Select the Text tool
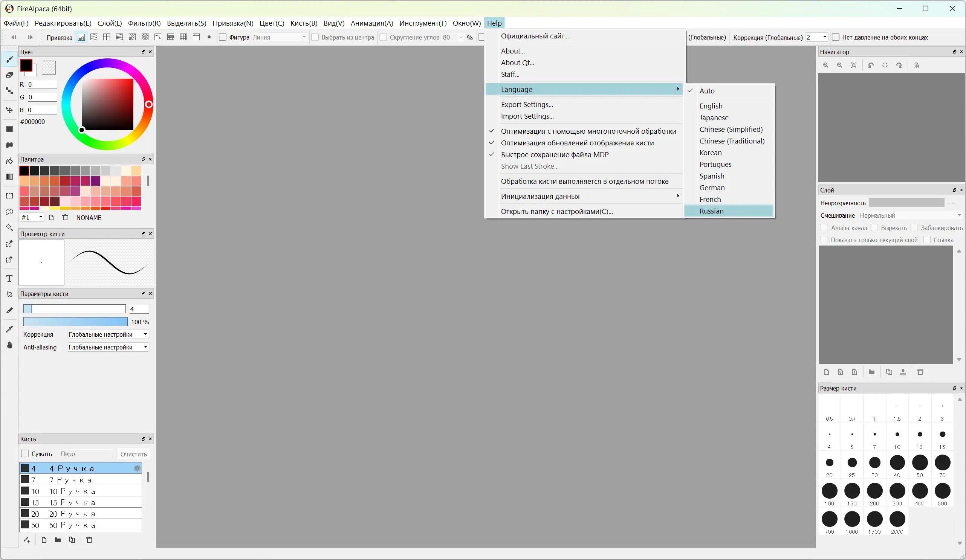 click(9, 279)
